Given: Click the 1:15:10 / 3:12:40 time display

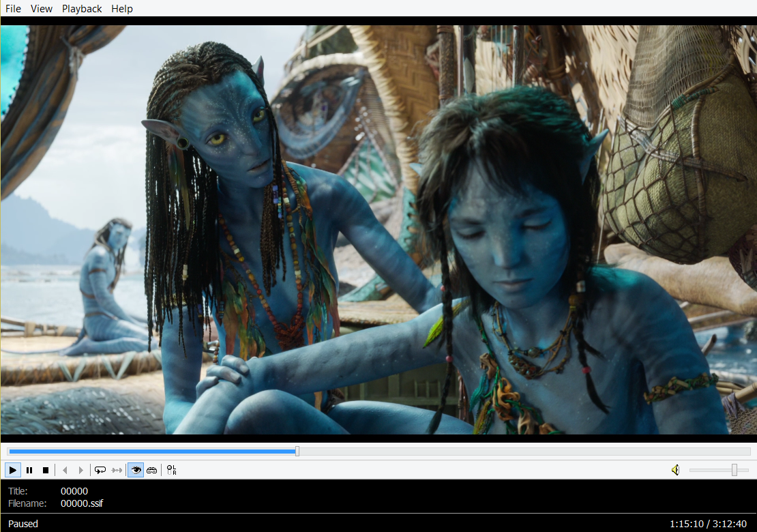Looking at the screenshot, I should pos(709,524).
